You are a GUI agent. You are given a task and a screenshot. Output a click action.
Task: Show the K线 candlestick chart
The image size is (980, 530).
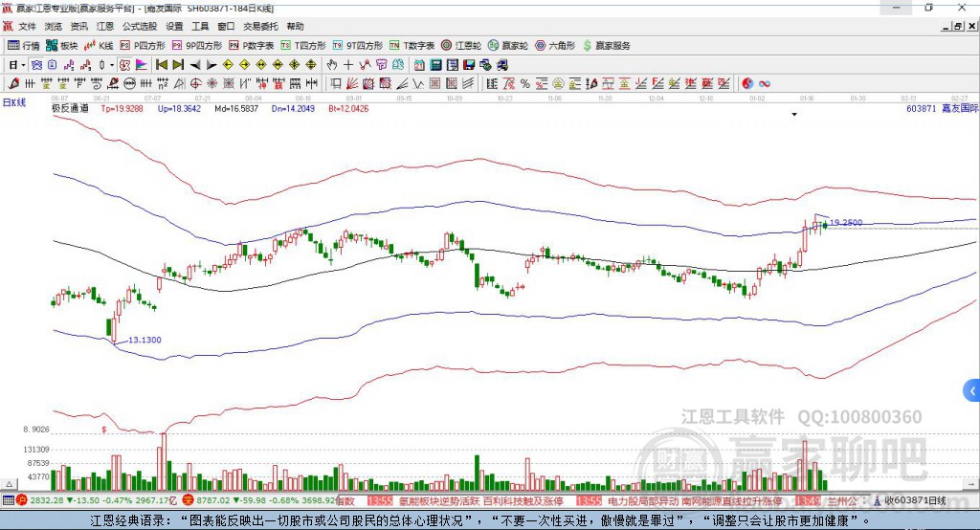99,46
